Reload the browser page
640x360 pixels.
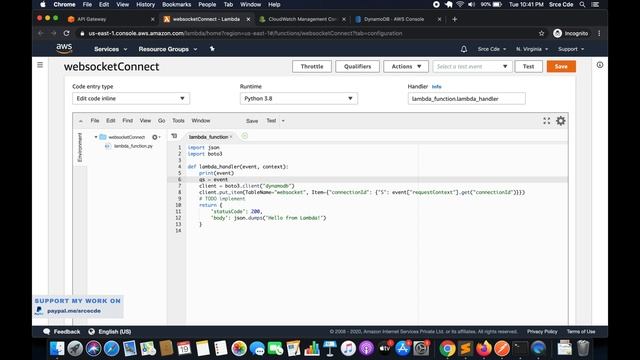(x=67, y=33)
